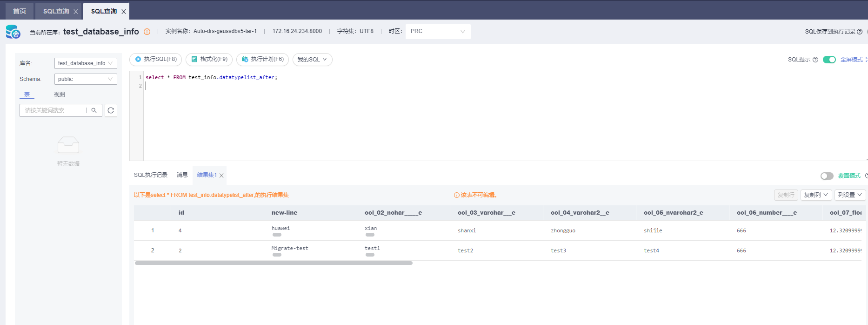The image size is (868, 325).
Task: Click help icon beside SQL保存到执行记录
Action: click(860, 32)
